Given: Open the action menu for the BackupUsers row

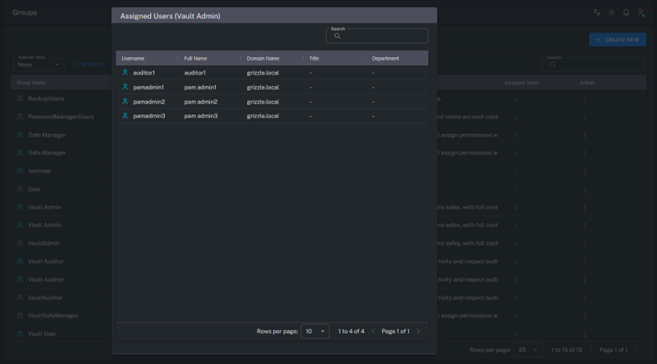Looking at the screenshot, I should [585, 99].
